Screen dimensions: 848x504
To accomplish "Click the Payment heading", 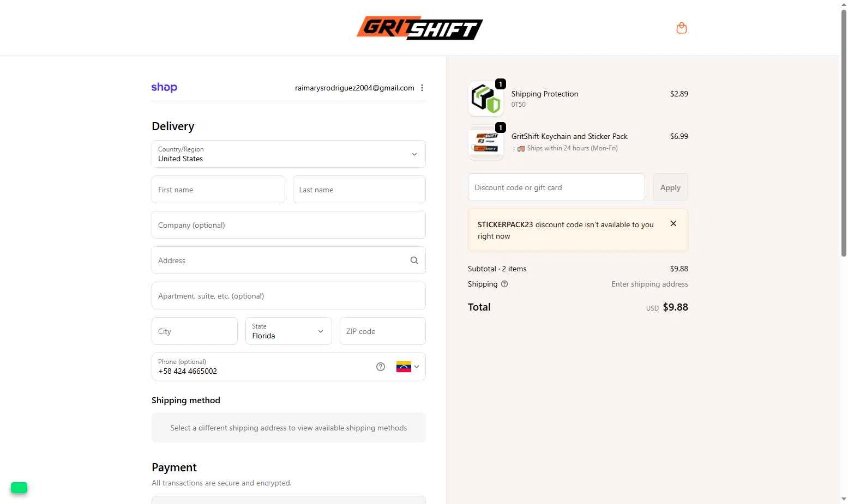I will point(174,467).
